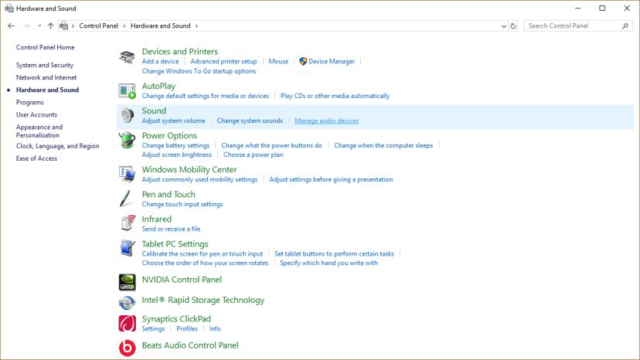Open the User Accounts category
This screenshot has height=360, width=640.
(x=36, y=115)
